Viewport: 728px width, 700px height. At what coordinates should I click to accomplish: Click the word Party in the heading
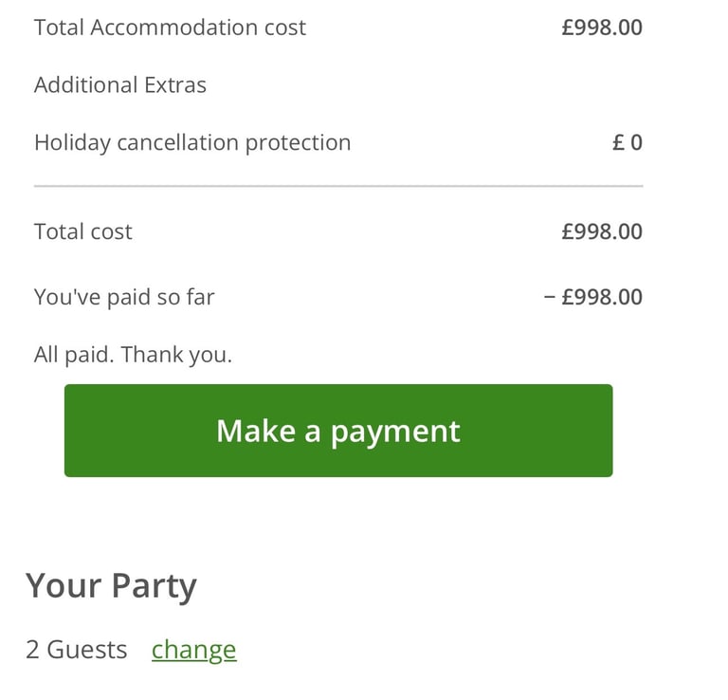(x=155, y=587)
